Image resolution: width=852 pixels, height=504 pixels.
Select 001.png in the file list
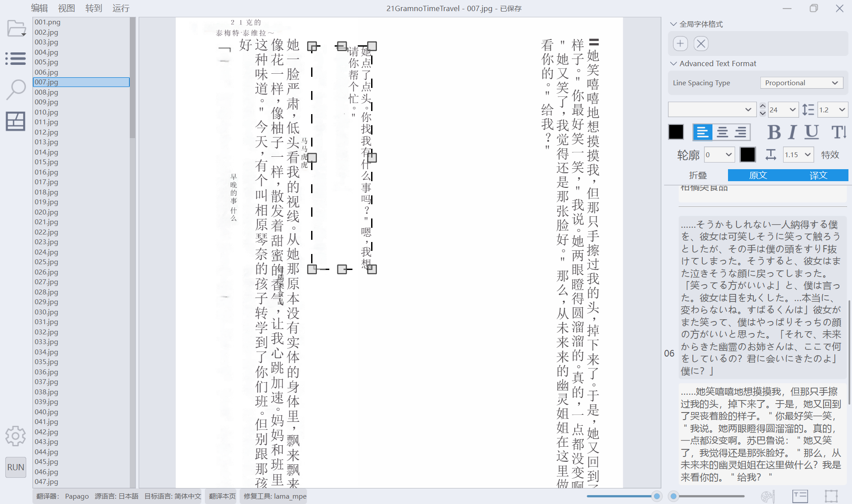click(81, 22)
